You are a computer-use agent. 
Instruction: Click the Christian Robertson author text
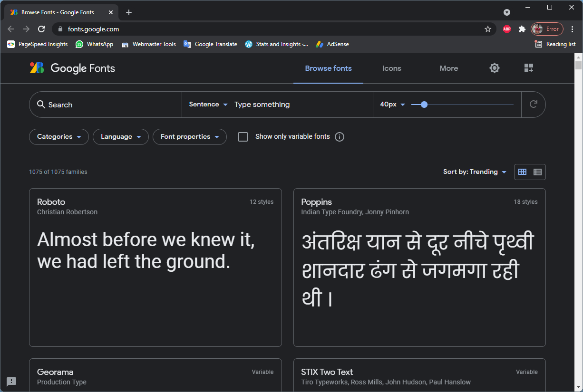(x=67, y=212)
